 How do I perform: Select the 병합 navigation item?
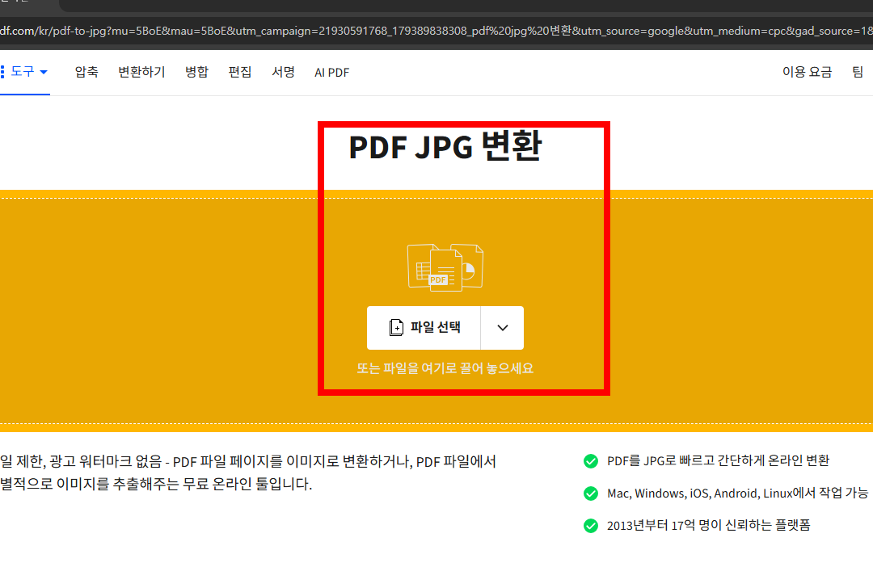coord(196,71)
